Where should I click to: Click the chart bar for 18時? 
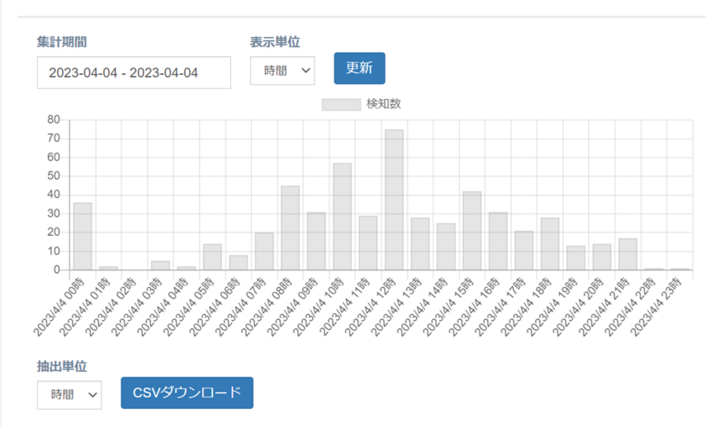549,244
